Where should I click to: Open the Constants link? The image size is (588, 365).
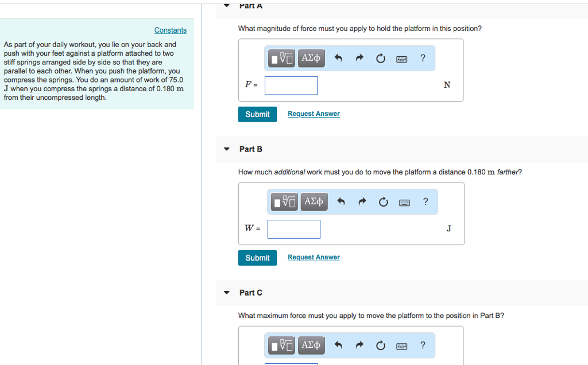tap(170, 30)
